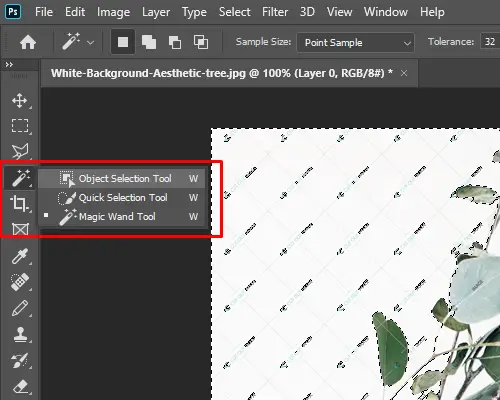Choose Magic Wand Tool from flyout
This screenshot has height=400, width=500.
tap(122, 216)
